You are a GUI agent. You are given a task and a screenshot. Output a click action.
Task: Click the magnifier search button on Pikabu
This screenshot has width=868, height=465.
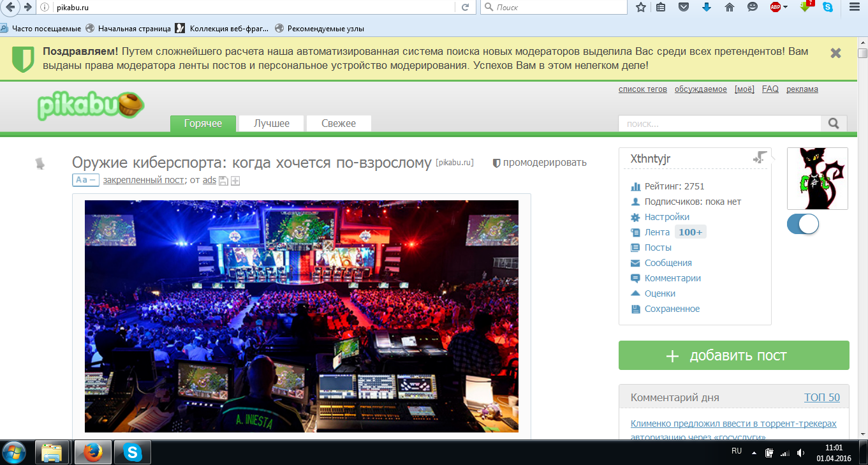tap(834, 124)
